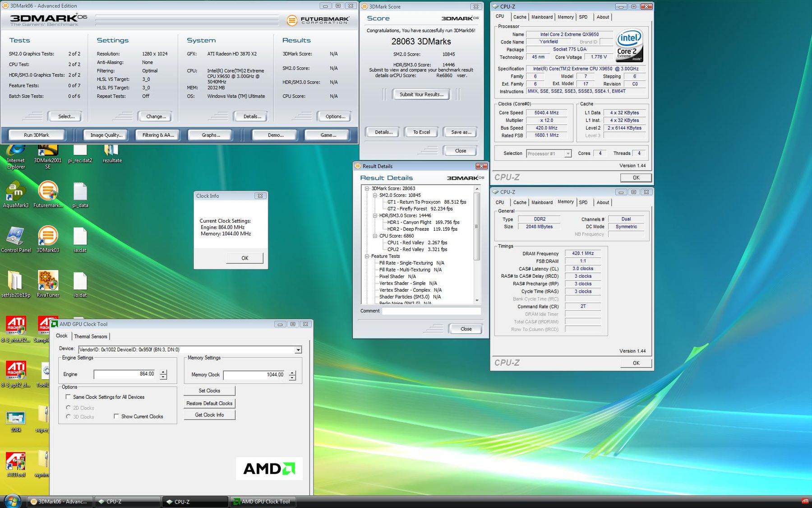The height and width of the screenshot is (508, 812).
Task: Switch to AMD GPU Clock Tool taskbar item
Action: click(263, 501)
